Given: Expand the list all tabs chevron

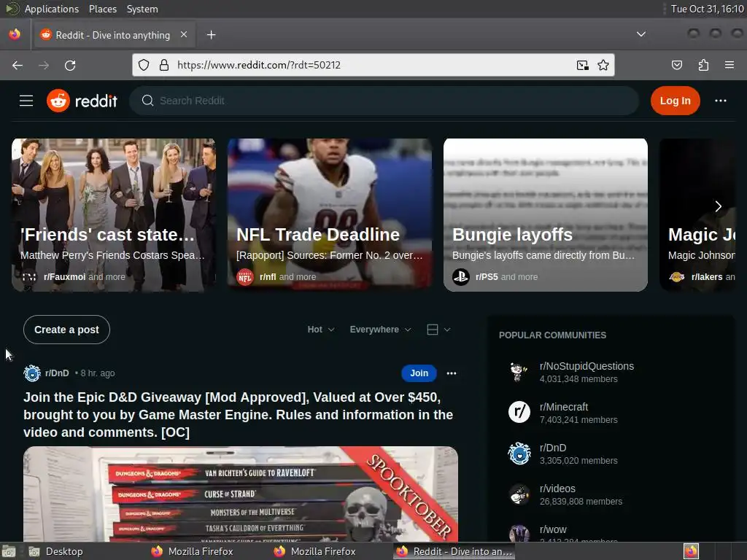Looking at the screenshot, I should coord(641,34).
